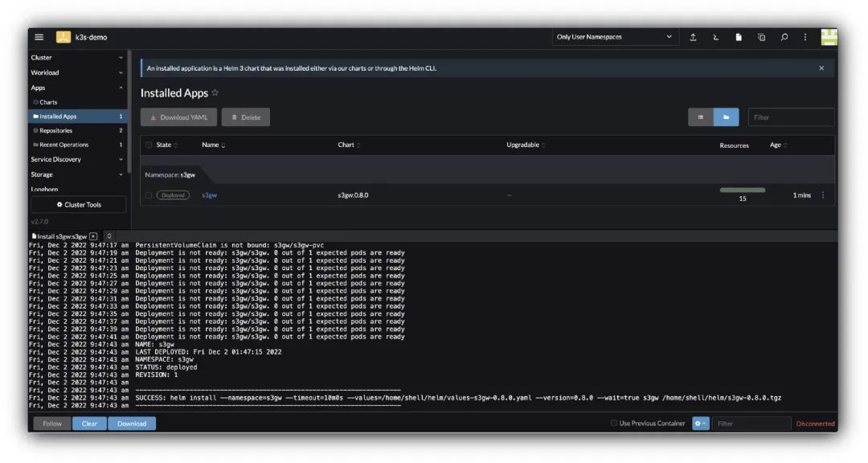The width and height of the screenshot is (868, 463).
Task: Sort table by Name column
Action: tap(213, 145)
